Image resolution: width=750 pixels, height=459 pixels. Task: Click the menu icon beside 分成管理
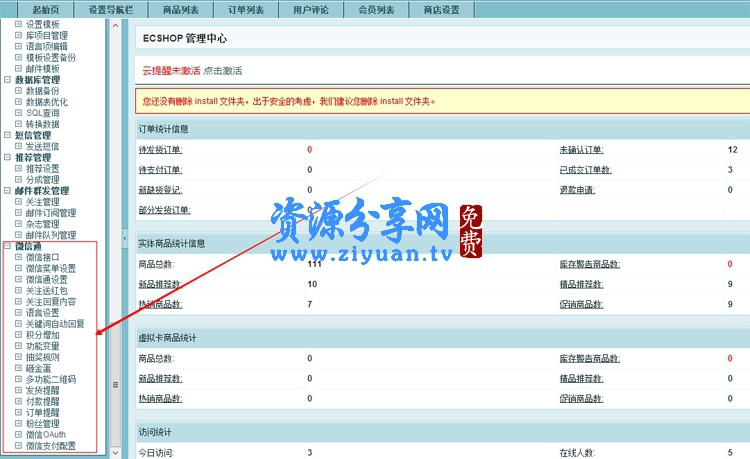point(18,179)
